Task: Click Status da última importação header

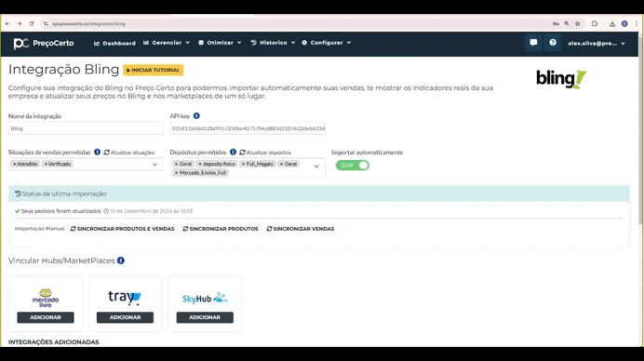Action: click(x=318, y=194)
